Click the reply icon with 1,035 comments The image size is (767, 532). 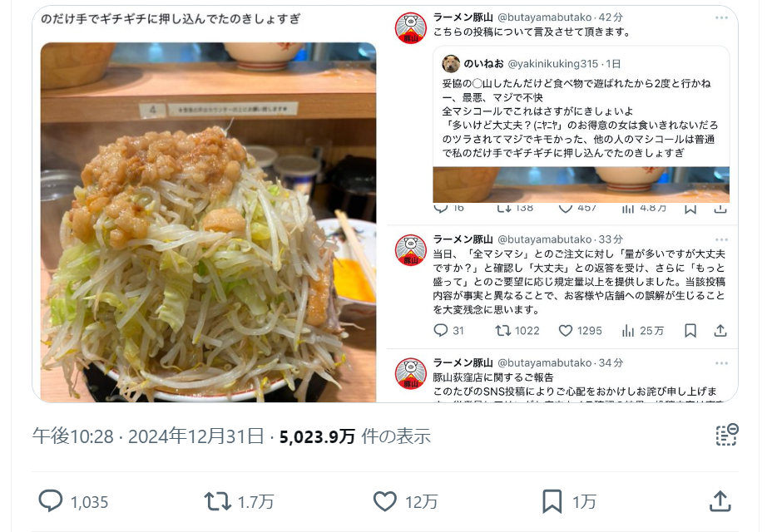[x=51, y=501]
